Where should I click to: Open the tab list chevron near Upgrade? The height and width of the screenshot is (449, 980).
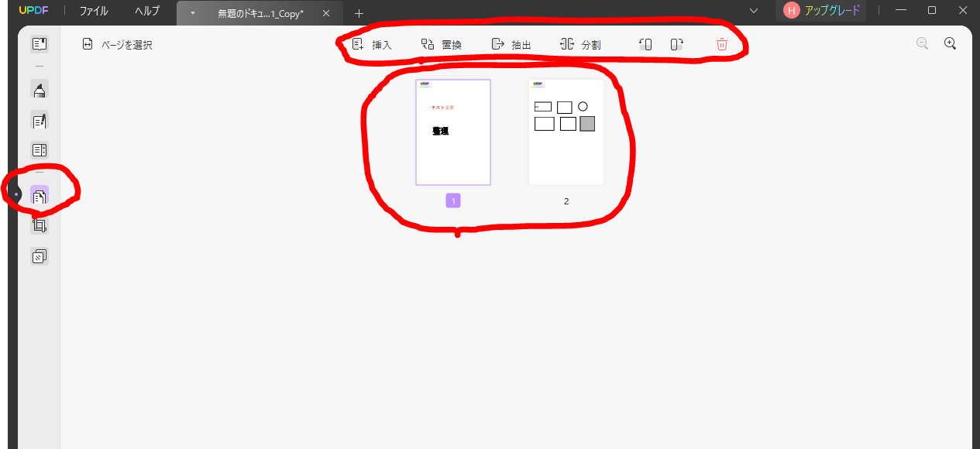coord(754,11)
